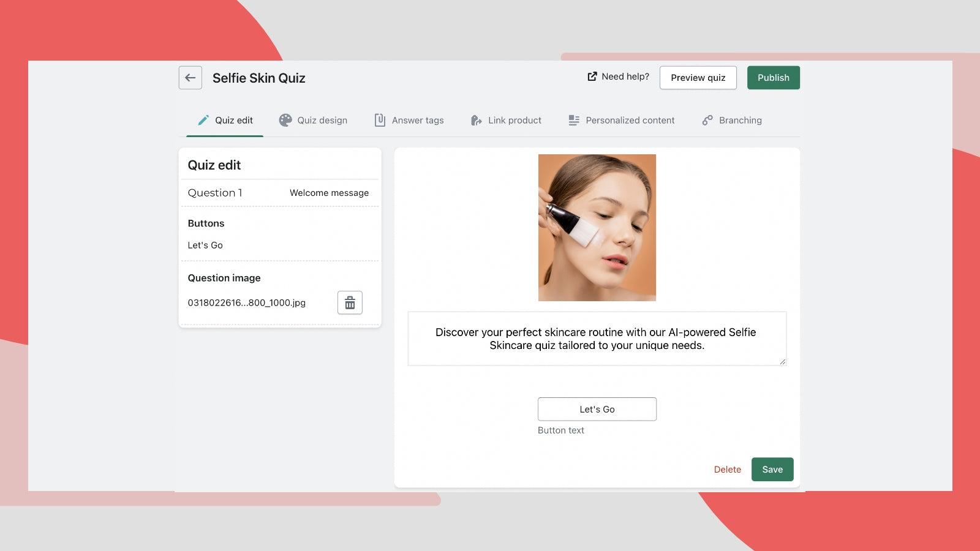
Task: Click the back arrow to leave quiz editor
Action: click(190, 77)
